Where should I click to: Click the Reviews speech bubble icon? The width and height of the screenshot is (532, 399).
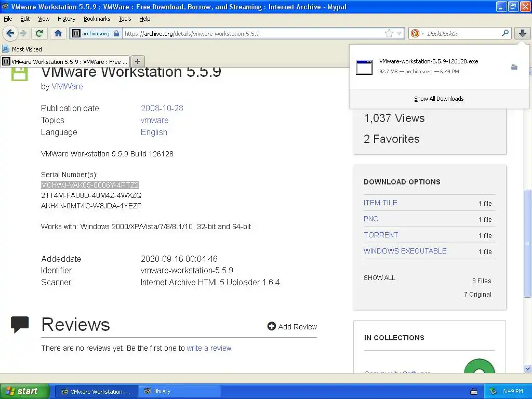(x=20, y=324)
